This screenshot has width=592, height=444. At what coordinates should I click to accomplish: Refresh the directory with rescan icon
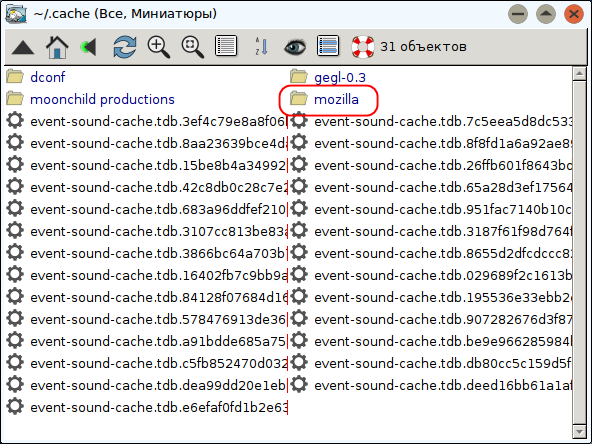pos(125,47)
